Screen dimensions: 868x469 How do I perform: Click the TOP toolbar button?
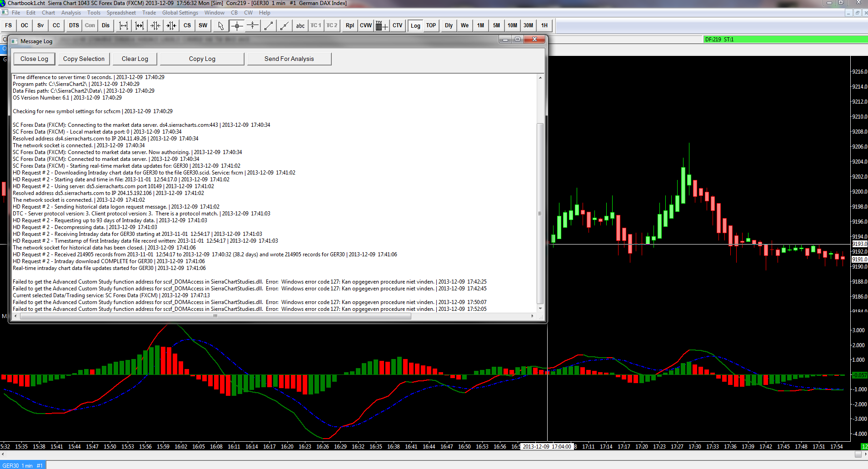pyautogui.click(x=431, y=25)
